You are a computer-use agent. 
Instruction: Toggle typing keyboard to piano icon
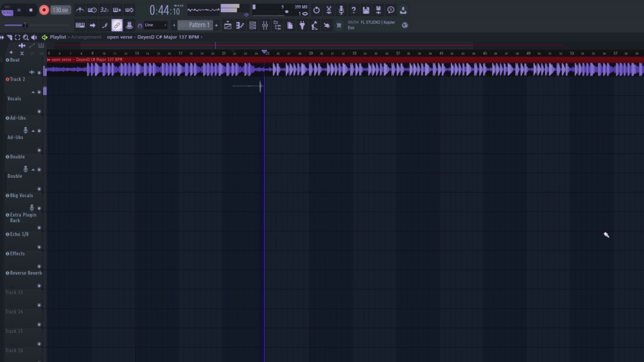point(80,25)
